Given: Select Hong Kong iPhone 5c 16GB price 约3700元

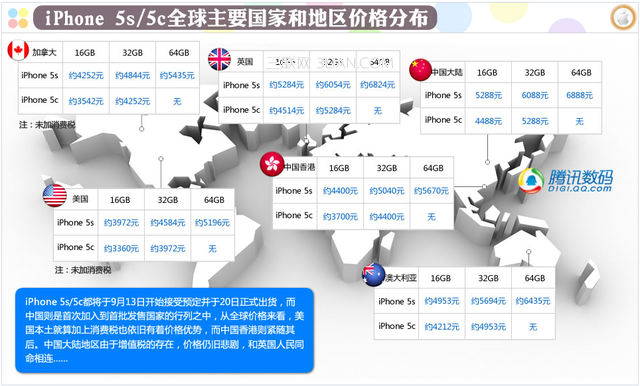Looking at the screenshot, I should tap(340, 217).
